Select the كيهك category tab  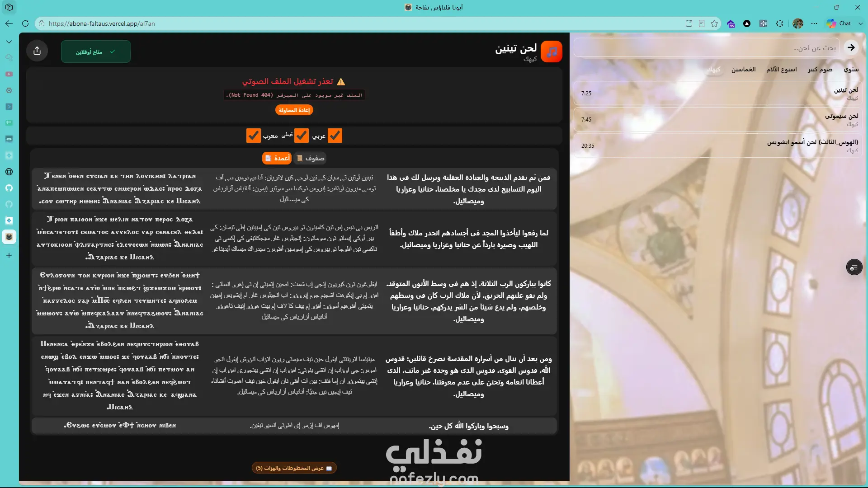point(714,70)
